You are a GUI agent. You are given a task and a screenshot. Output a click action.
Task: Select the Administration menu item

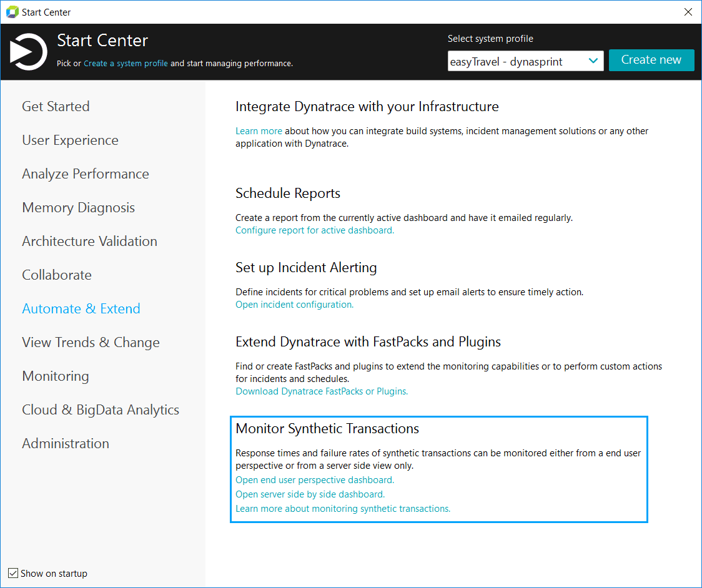point(66,443)
